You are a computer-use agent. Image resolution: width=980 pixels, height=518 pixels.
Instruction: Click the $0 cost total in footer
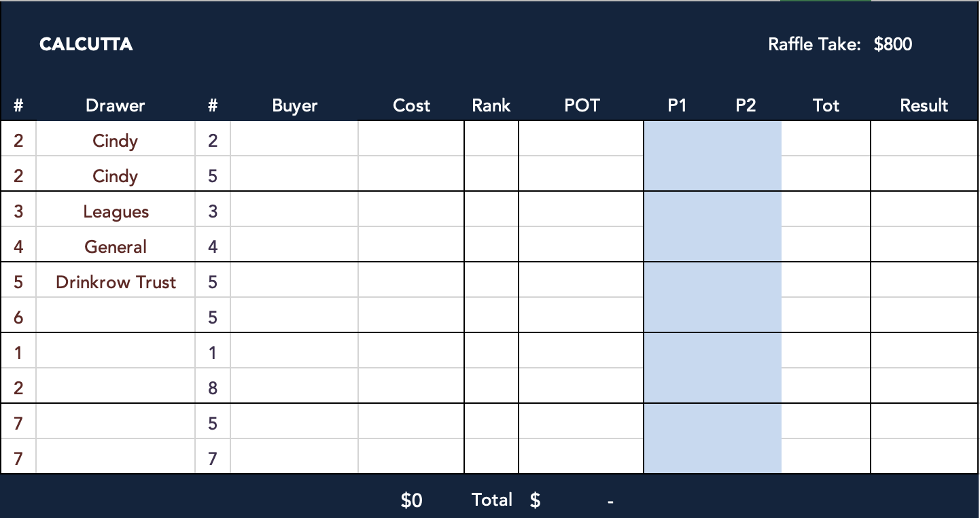411,500
